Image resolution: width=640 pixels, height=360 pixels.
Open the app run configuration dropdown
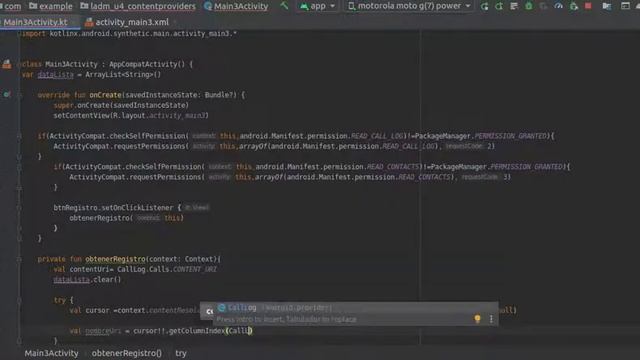tap(318, 6)
